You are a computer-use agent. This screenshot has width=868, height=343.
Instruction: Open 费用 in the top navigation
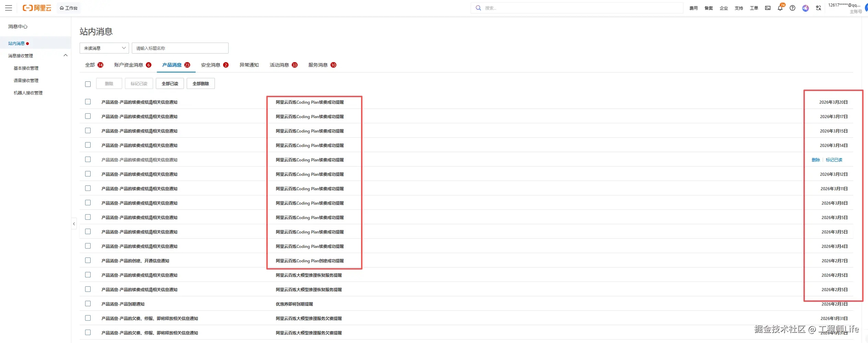694,8
